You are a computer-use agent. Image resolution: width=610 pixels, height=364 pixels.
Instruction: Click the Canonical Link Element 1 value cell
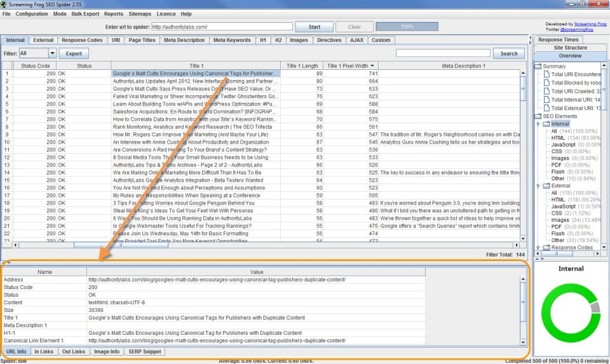click(256, 340)
